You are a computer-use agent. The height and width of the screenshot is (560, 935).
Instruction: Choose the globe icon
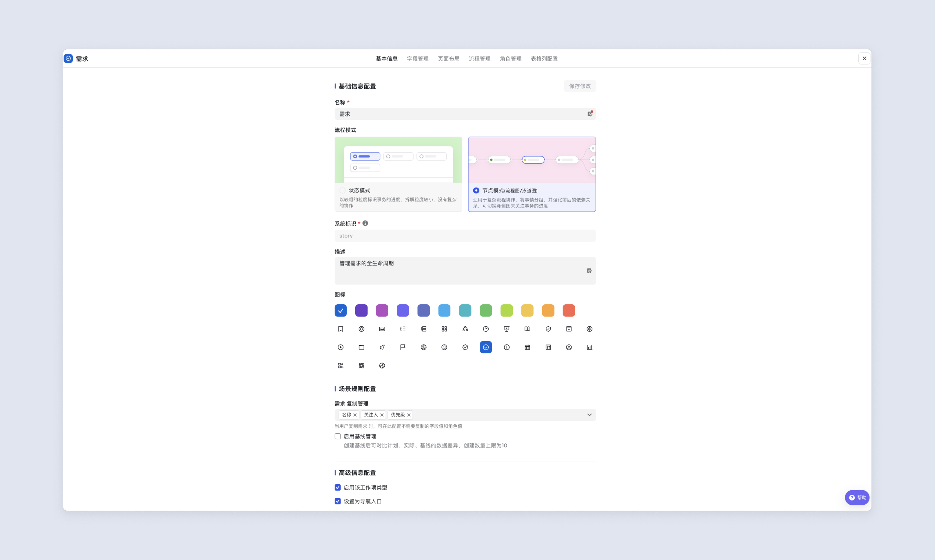[382, 366]
